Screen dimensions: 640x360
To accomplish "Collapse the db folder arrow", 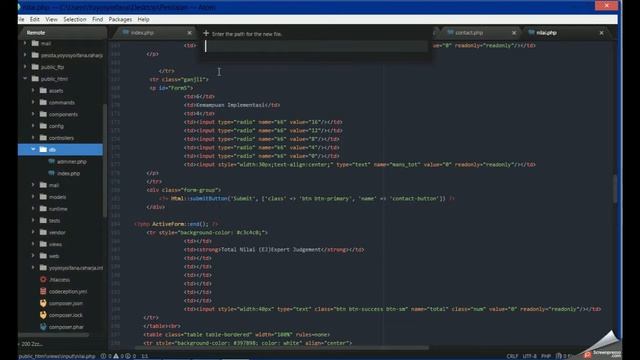I will click(x=33, y=150).
